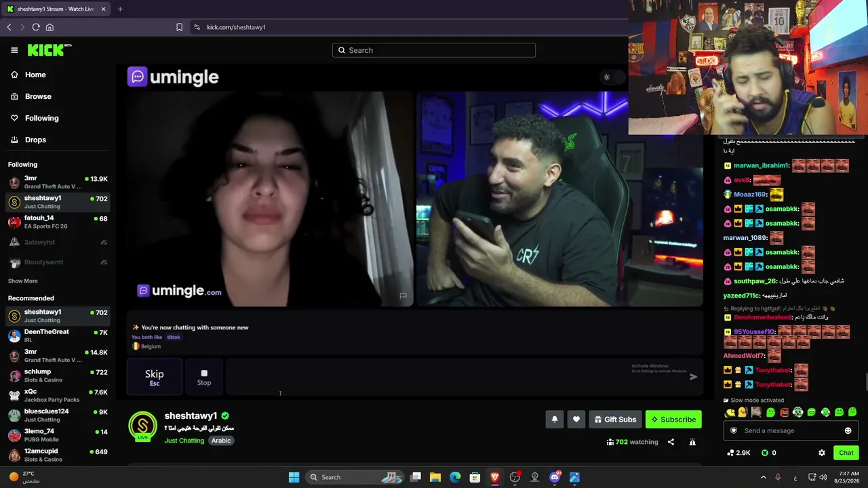The height and width of the screenshot is (488, 868).
Task: Open a new browser tab with plus
Action: (x=120, y=9)
